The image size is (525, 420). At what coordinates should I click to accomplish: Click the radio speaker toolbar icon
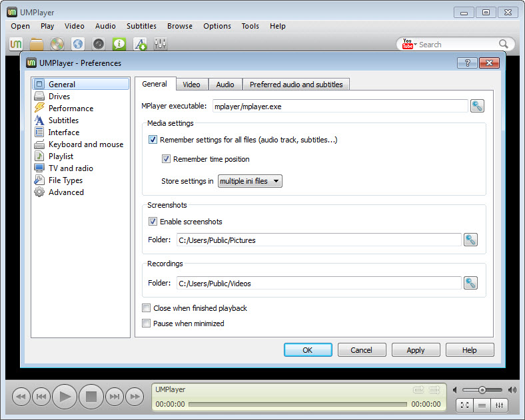point(99,44)
